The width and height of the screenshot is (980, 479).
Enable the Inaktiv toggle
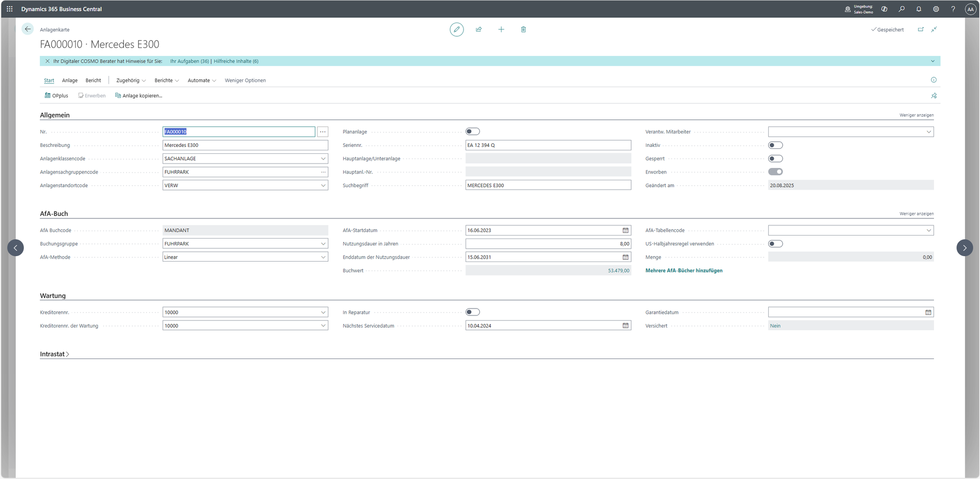click(x=775, y=145)
